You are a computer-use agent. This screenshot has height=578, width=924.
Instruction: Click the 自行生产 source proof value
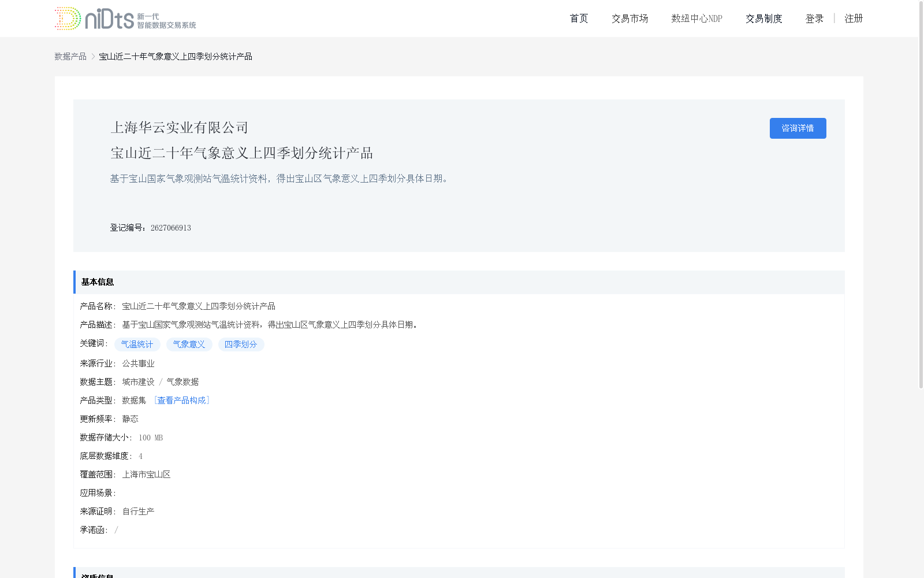tap(138, 511)
